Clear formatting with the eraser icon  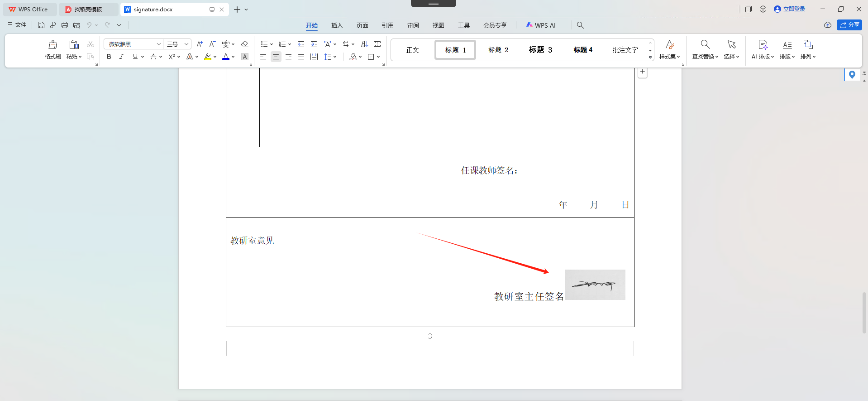(245, 44)
